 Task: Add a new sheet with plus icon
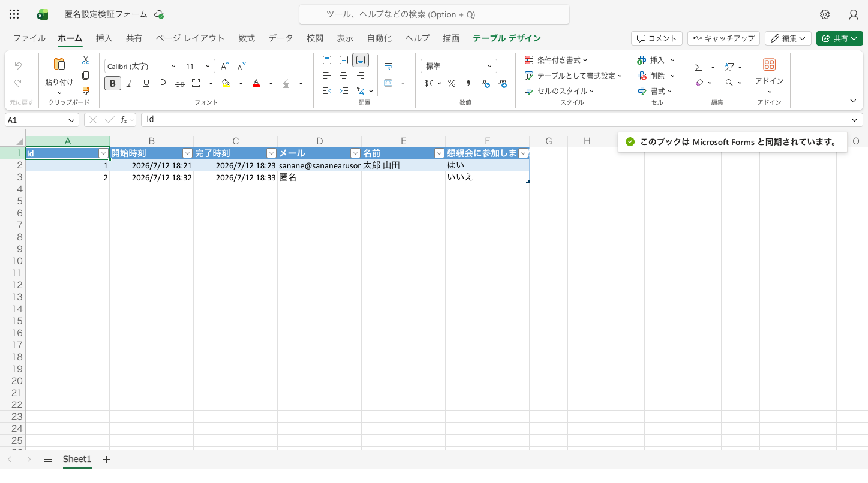coord(106,459)
